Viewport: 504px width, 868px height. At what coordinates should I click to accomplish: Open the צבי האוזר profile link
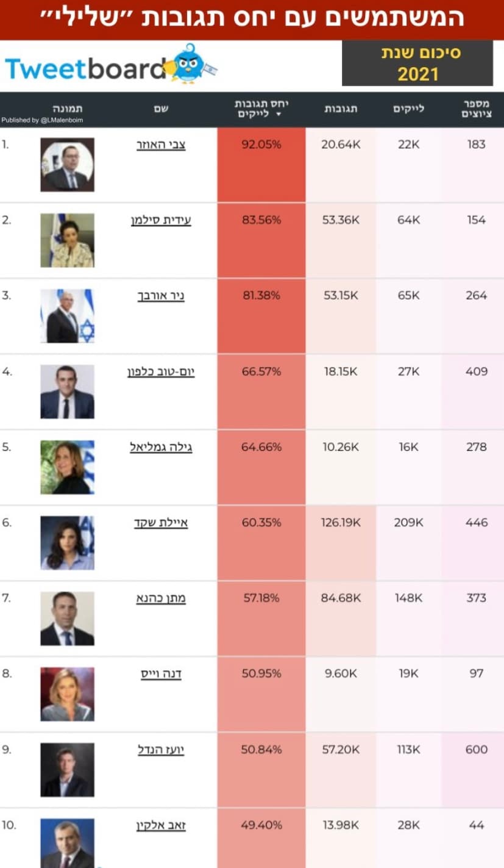point(161,145)
